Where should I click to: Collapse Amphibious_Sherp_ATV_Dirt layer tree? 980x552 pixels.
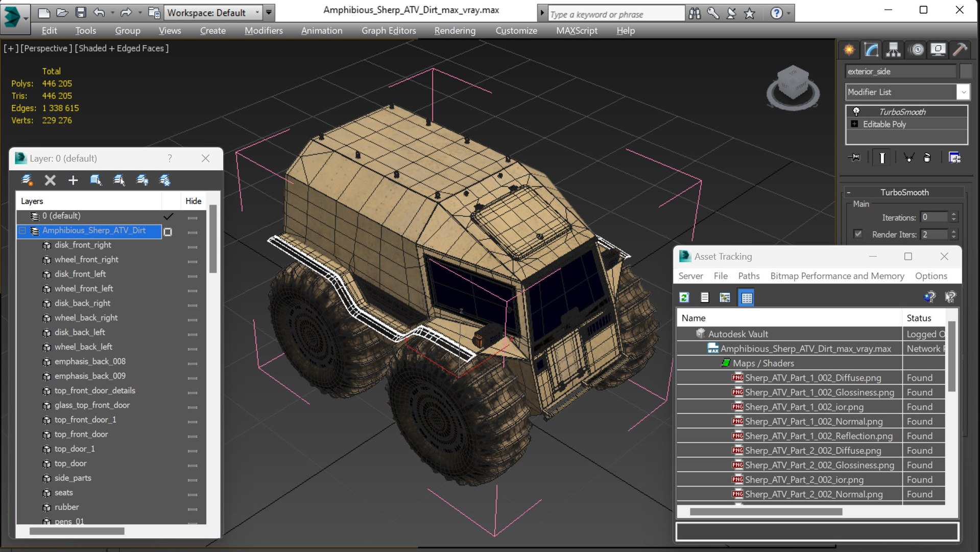(22, 231)
